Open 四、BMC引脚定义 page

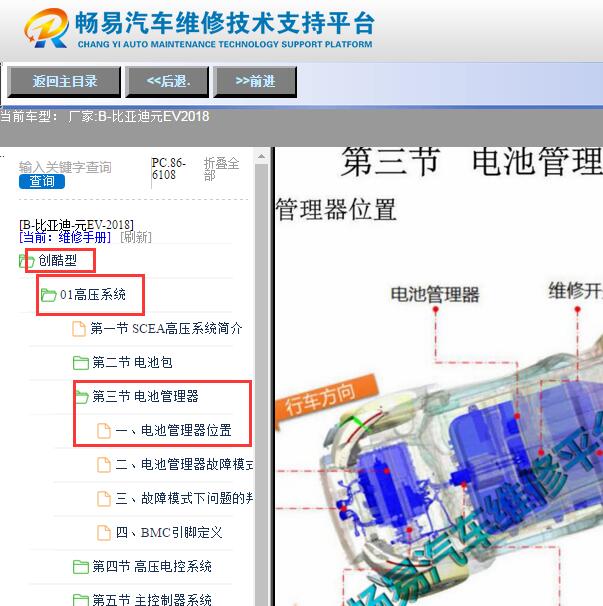169,532
